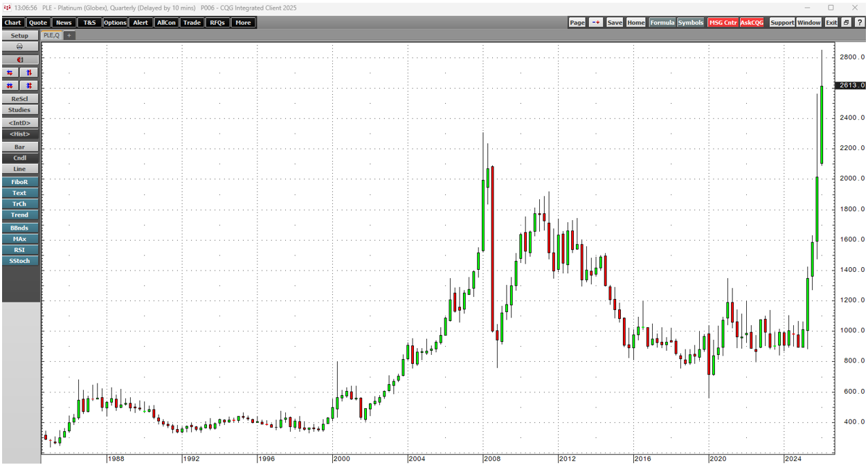Viewport: 868px width, 465px height.
Task: Click the left grid-arrows icon in sidebar
Action: pos(10,86)
